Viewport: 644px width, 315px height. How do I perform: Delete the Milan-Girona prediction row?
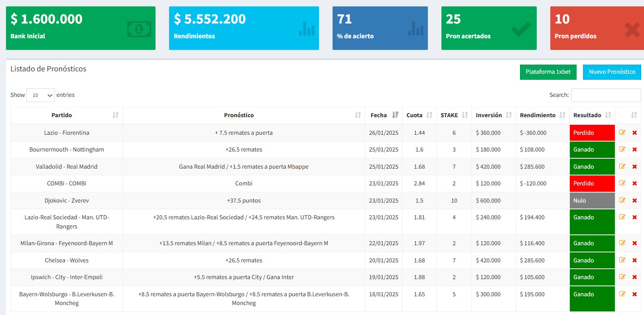pos(634,243)
